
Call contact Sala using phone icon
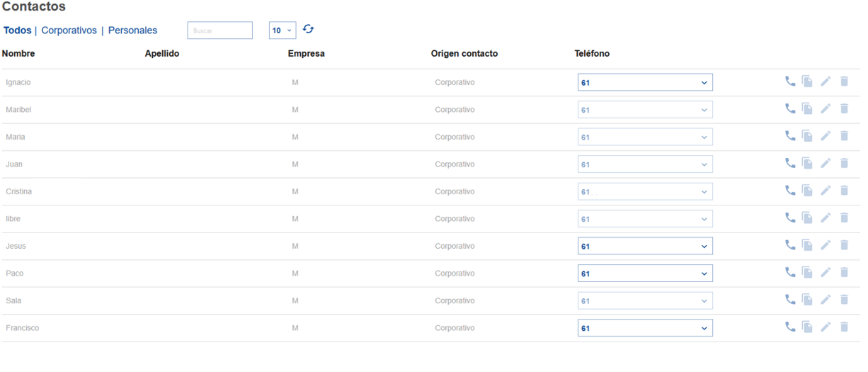790,300
